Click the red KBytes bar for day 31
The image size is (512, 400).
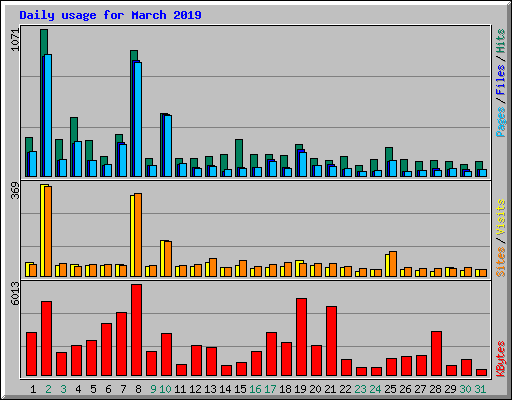481,372
